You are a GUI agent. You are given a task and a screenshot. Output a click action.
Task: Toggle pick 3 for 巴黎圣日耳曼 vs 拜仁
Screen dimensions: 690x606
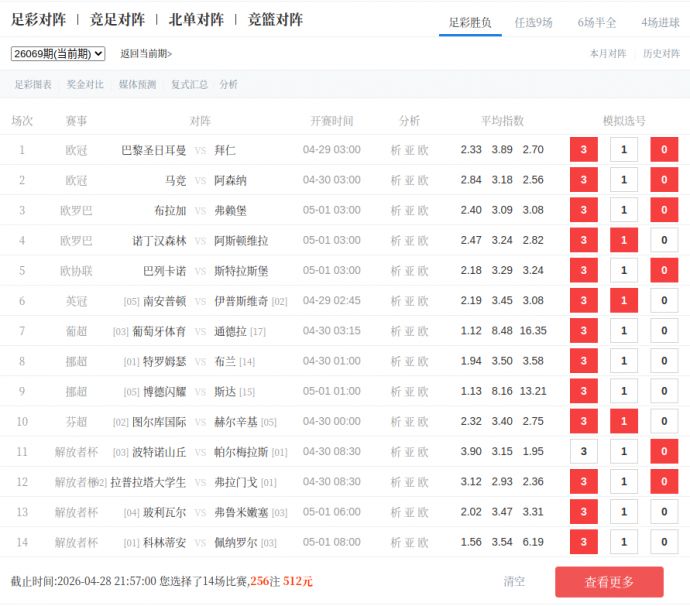click(x=584, y=150)
